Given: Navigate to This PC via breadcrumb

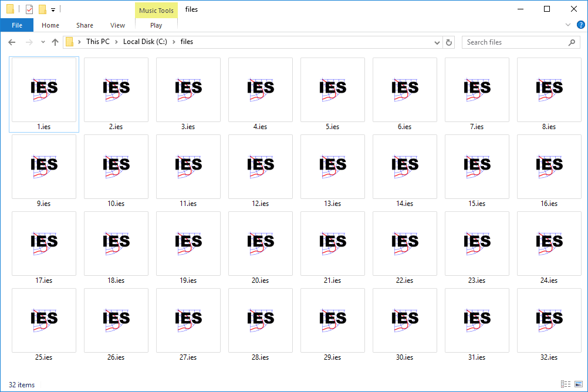Looking at the screenshot, I should pyautogui.click(x=97, y=42).
